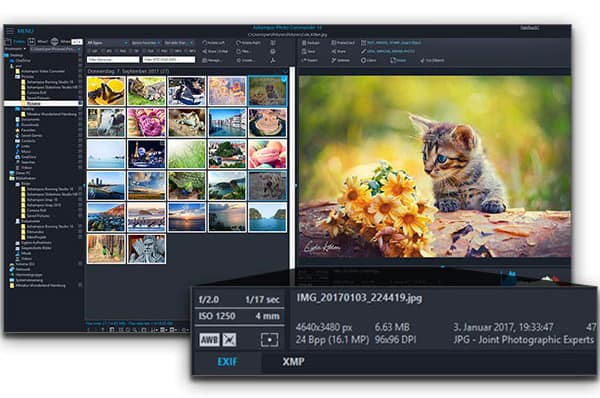Select the Mixed view tab
Viewport: 600px width, 398px height.
point(38,41)
